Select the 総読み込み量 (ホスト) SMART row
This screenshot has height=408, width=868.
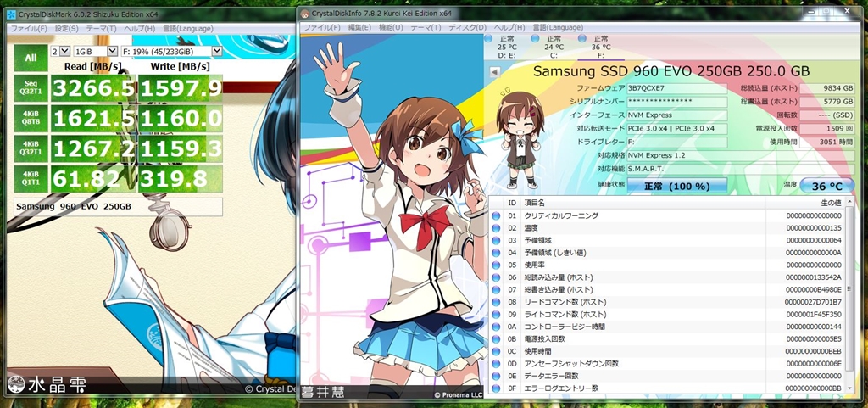click(667, 277)
